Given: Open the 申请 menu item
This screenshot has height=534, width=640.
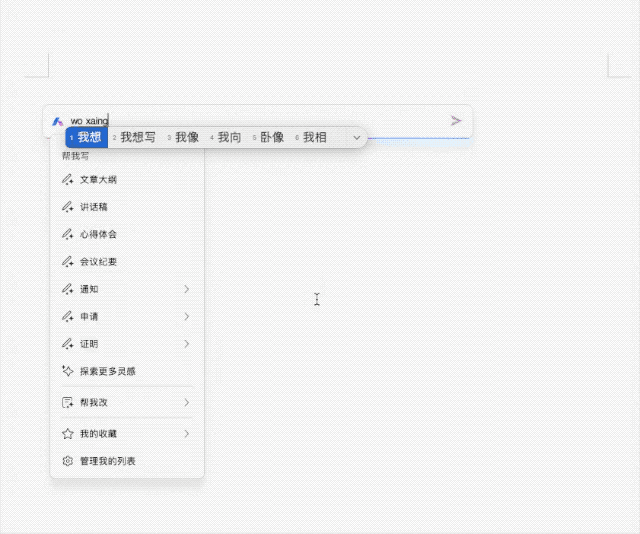Looking at the screenshot, I should click(127, 316).
